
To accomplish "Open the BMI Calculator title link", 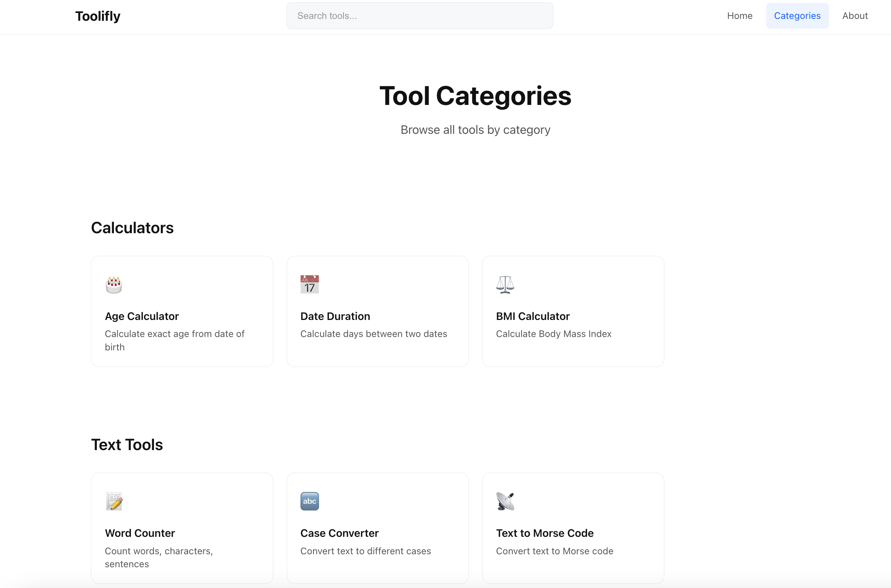I will click(533, 316).
